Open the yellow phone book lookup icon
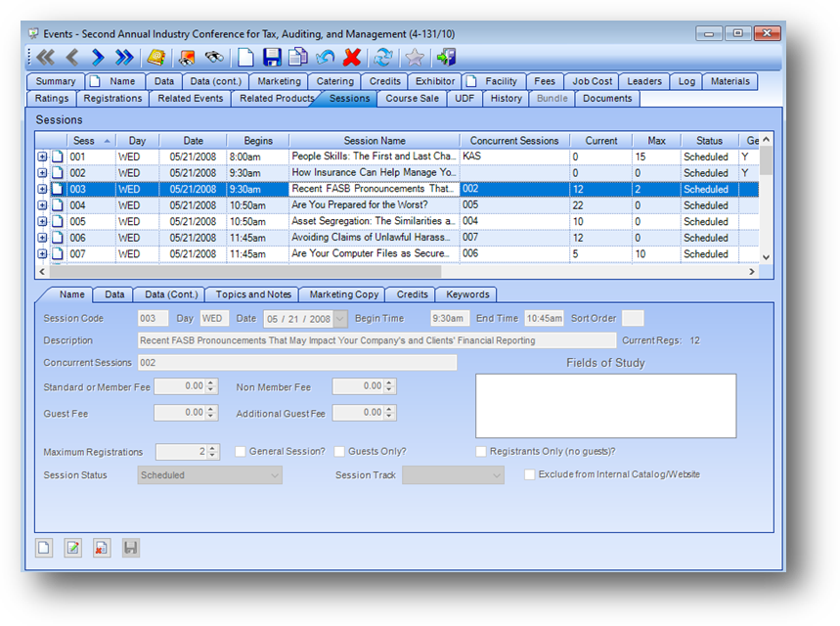The height and width of the screenshot is (626, 840). coord(155,57)
